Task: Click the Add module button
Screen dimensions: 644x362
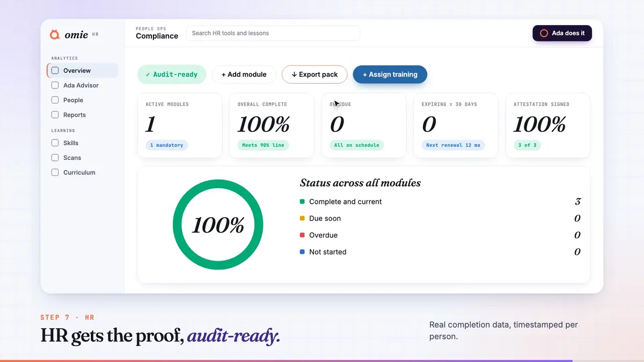Action: (244, 75)
